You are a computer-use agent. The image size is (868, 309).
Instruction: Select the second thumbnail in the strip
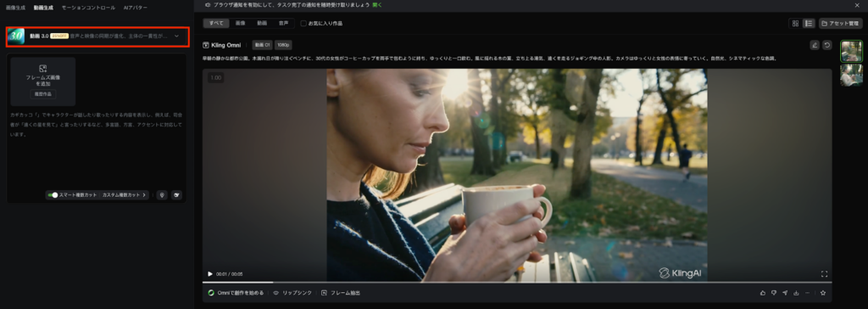point(851,75)
